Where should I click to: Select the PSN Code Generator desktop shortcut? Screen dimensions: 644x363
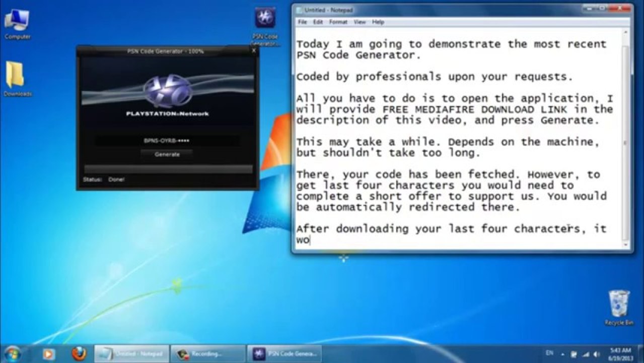tap(265, 26)
